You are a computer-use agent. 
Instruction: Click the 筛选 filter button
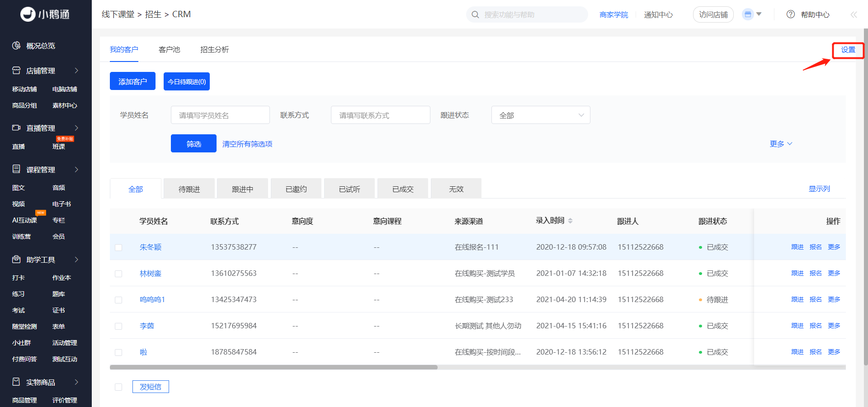[x=193, y=143]
